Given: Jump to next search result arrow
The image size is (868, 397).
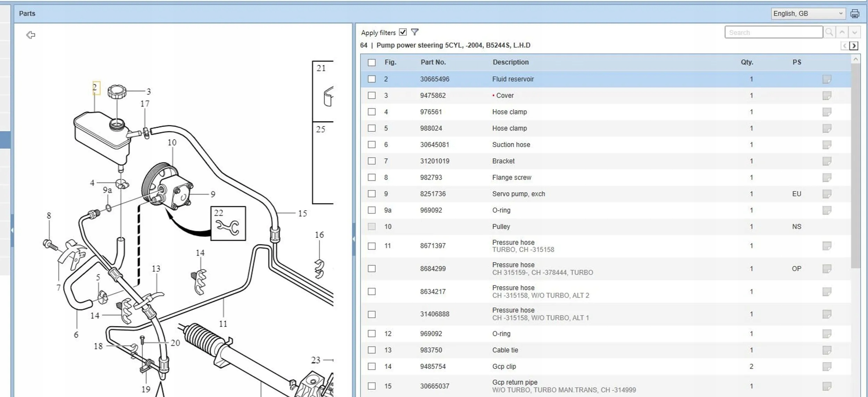Looking at the screenshot, I should (854, 32).
